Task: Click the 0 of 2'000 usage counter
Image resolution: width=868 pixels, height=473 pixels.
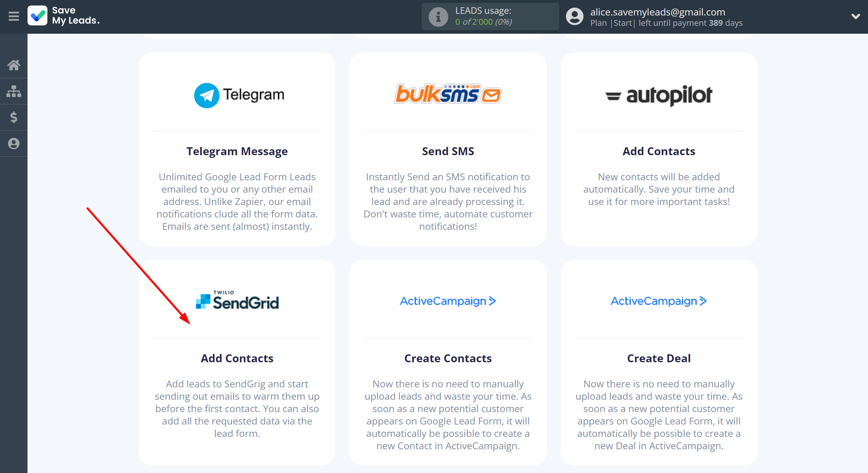Action: click(x=484, y=22)
